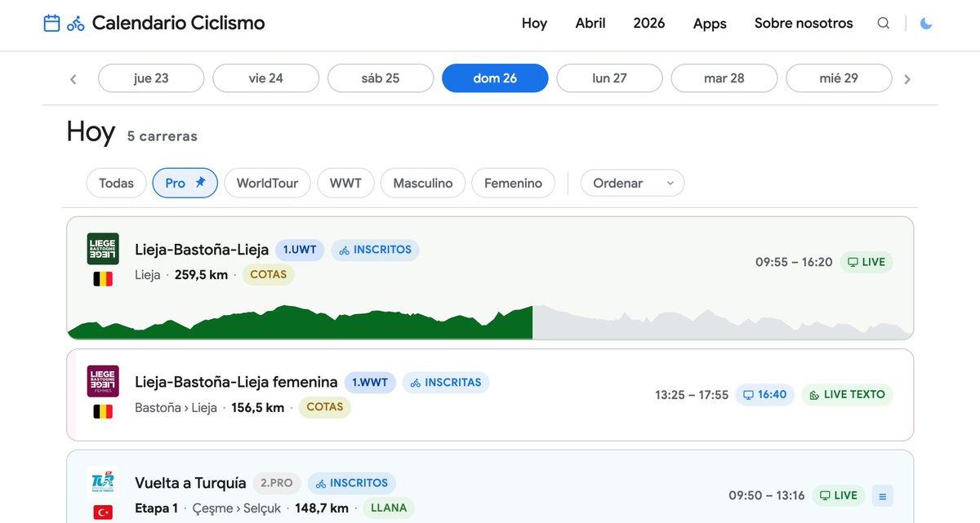Click the Tour of Türkiye logo
The width and height of the screenshot is (980, 523).
pos(103,481)
